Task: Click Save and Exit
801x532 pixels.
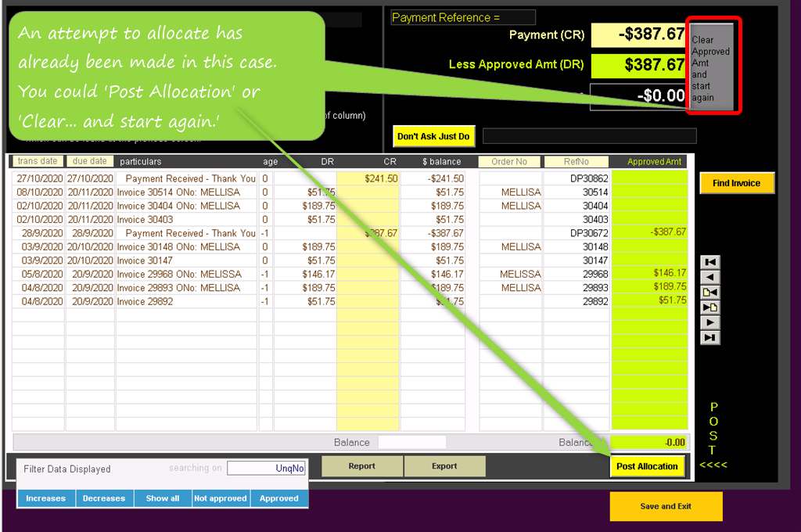Action: (x=666, y=506)
